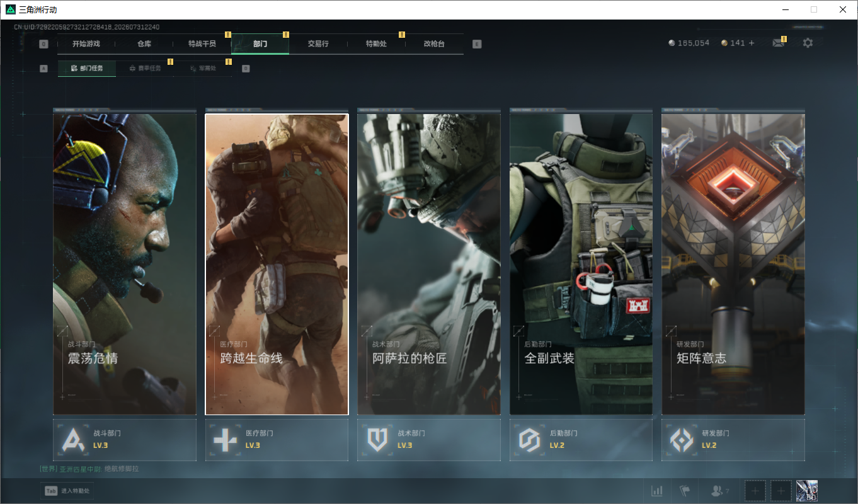Click the D key hint icon
This screenshot has width=858, height=504.
click(246, 68)
